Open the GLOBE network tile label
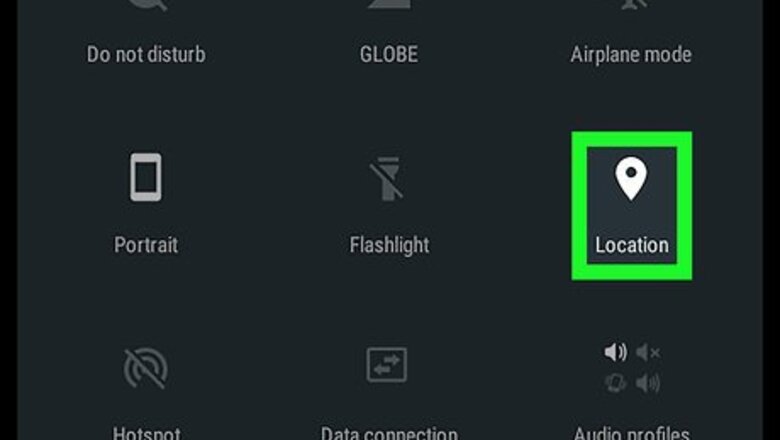Viewport: 780px width, 440px height. click(x=389, y=54)
